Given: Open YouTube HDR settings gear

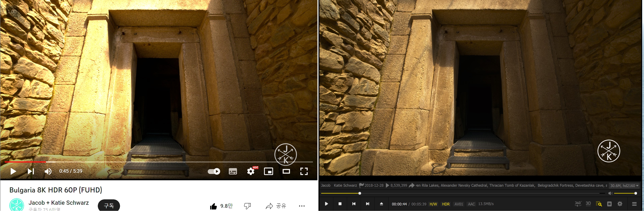Looking at the screenshot, I should 251,172.
